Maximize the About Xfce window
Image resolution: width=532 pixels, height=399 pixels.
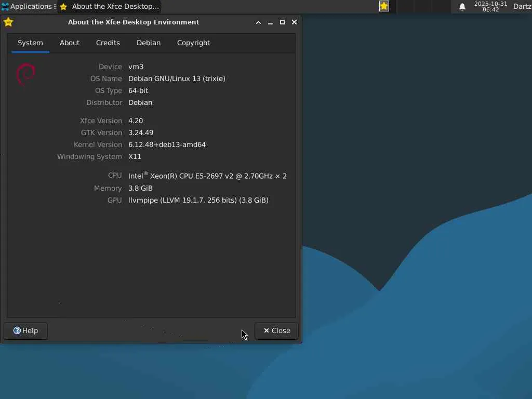[282, 22]
